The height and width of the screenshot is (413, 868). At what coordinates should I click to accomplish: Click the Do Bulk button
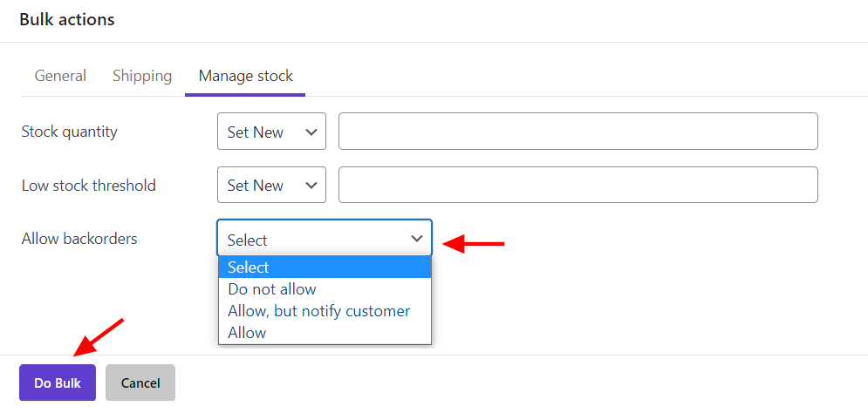58,383
